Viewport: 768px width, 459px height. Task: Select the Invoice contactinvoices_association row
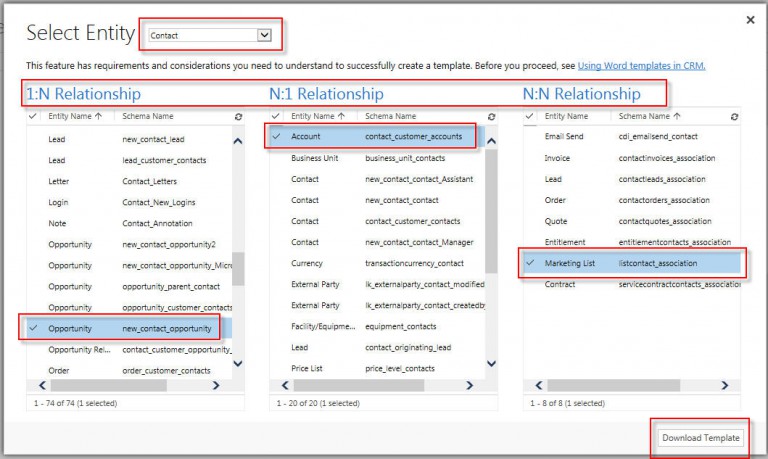pyautogui.click(x=632, y=158)
